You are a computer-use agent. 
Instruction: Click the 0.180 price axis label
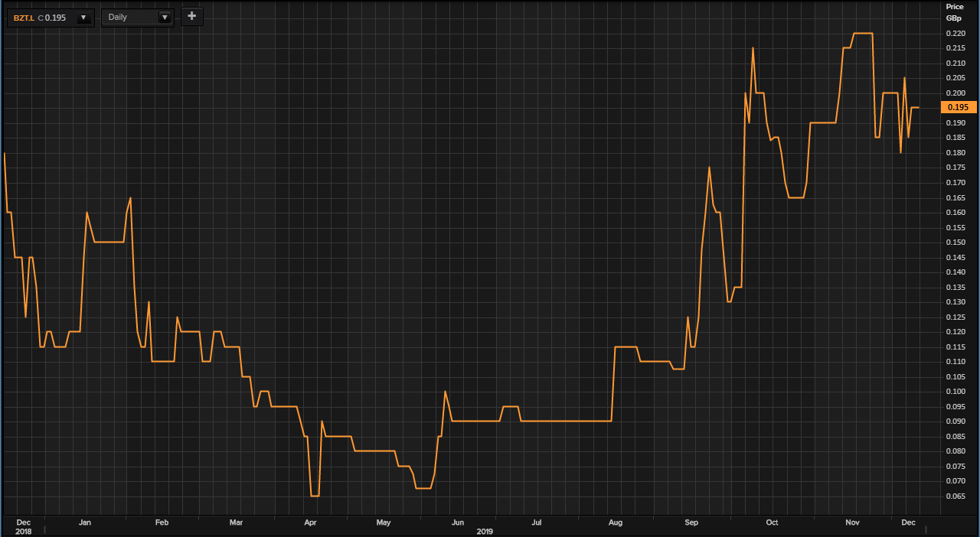[955, 153]
